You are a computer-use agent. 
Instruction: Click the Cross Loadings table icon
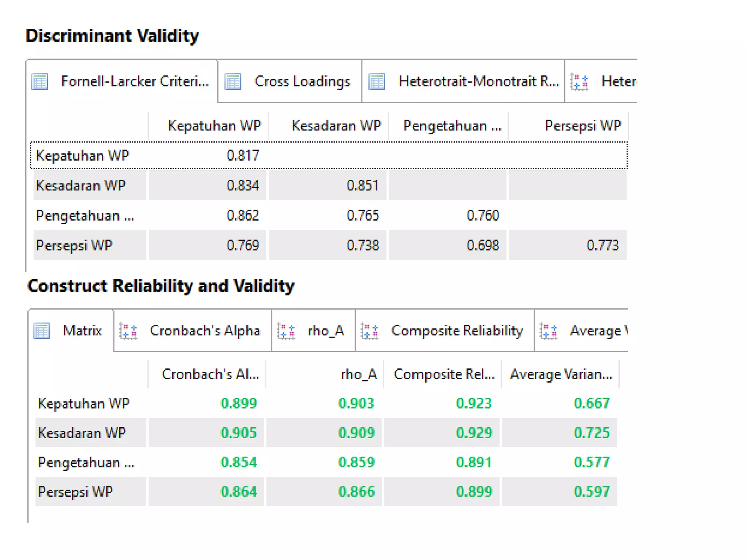[233, 81]
